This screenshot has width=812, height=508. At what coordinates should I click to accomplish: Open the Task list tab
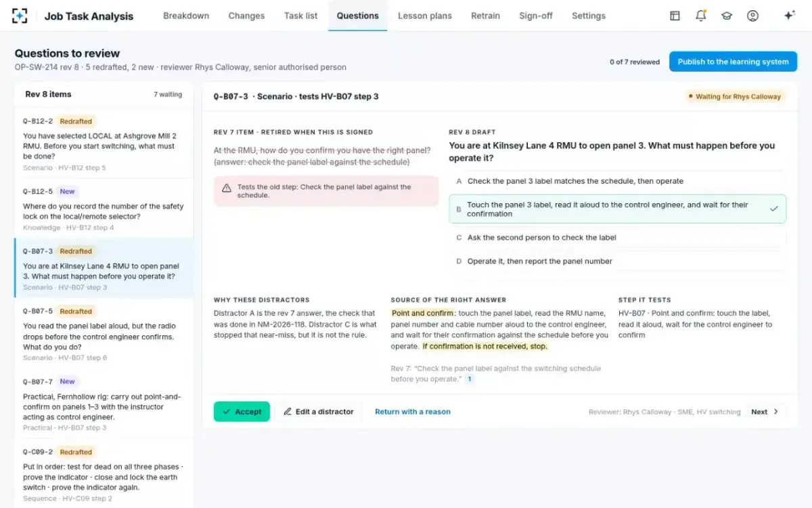[x=300, y=16]
